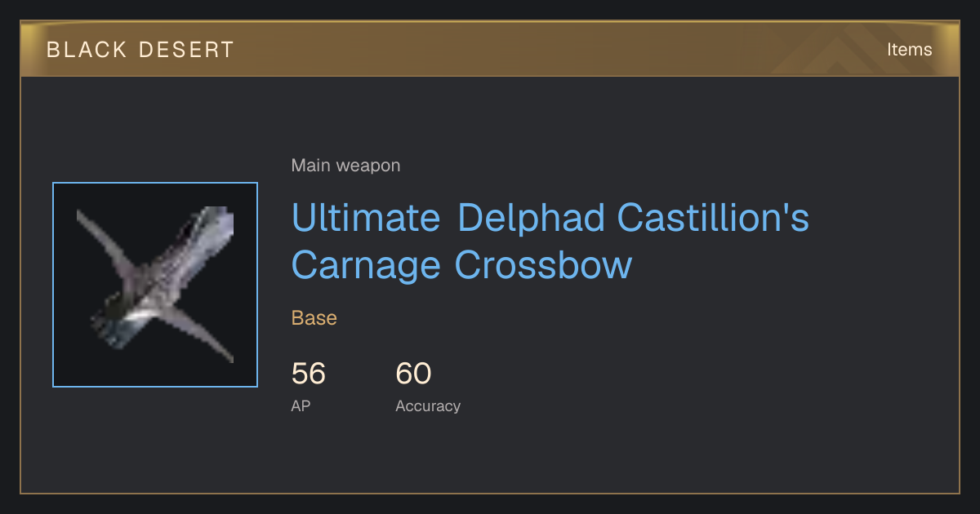Viewport: 980px width, 514px height.
Task: Click the dark card background below stats
Action: click(x=490, y=457)
